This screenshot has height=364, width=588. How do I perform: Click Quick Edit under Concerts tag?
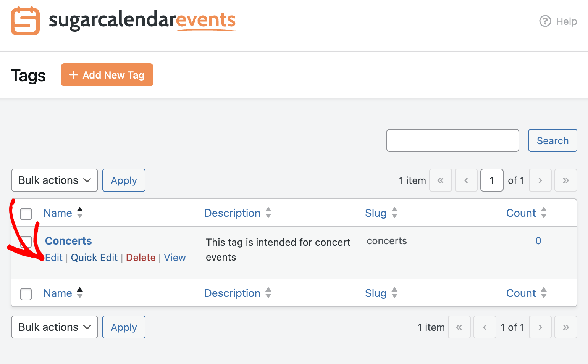click(94, 258)
